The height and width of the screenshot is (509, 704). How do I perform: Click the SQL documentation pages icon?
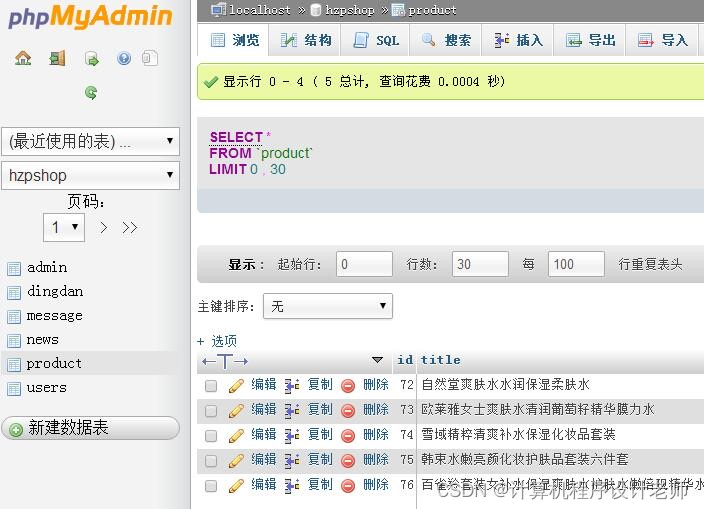pyautogui.click(x=150, y=58)
